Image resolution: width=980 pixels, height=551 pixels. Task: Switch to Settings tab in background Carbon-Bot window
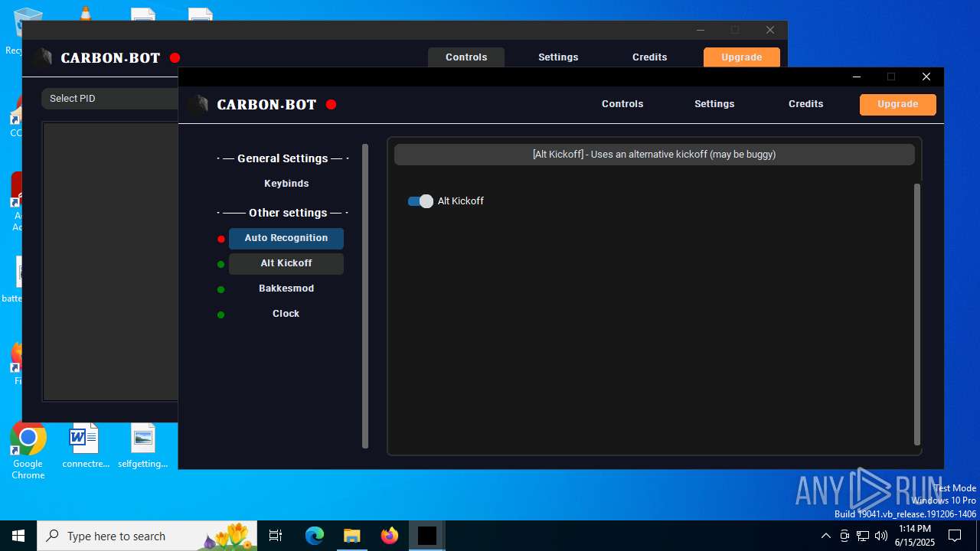[558, 57]
